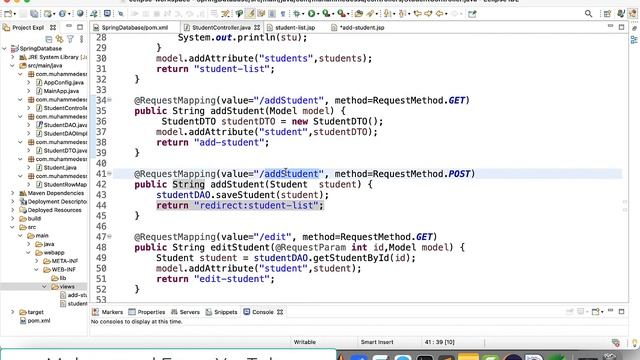Expand the META-INF folder
Screen dimensions: 640x360
pos(37,261)
